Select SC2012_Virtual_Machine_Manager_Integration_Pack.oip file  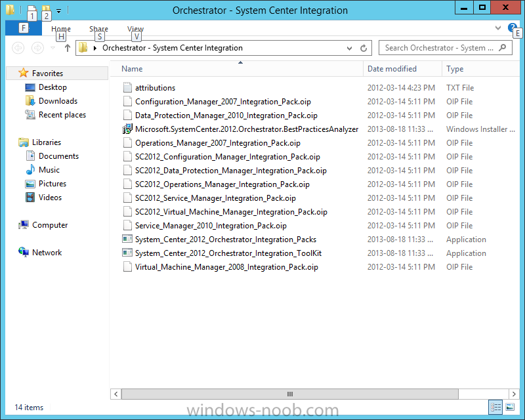(231, 212)
